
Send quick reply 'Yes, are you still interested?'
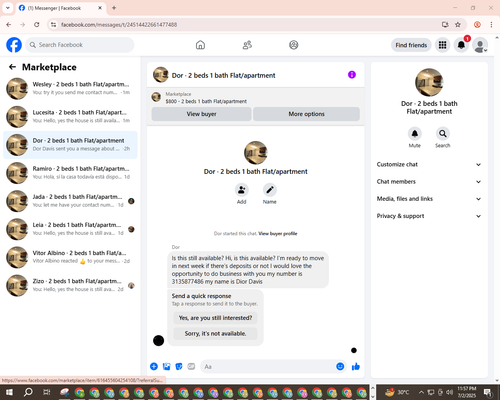[215, 318]
